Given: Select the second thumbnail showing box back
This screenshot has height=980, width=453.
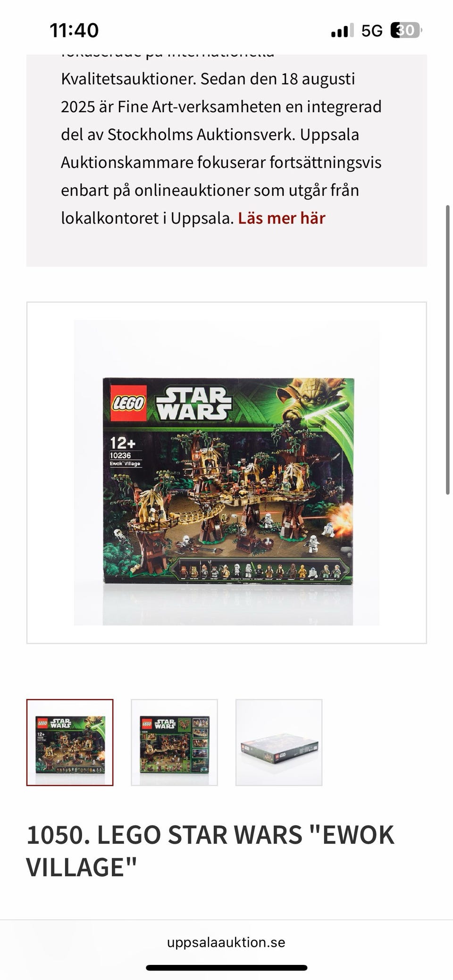Looking at the screenshot, I should coord(174,742).
